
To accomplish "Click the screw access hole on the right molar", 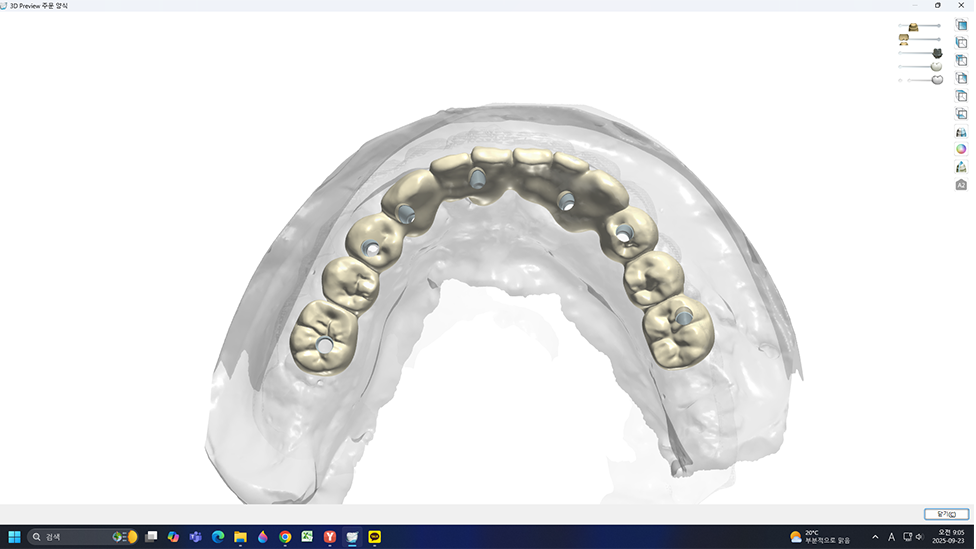I will point(683,317).
